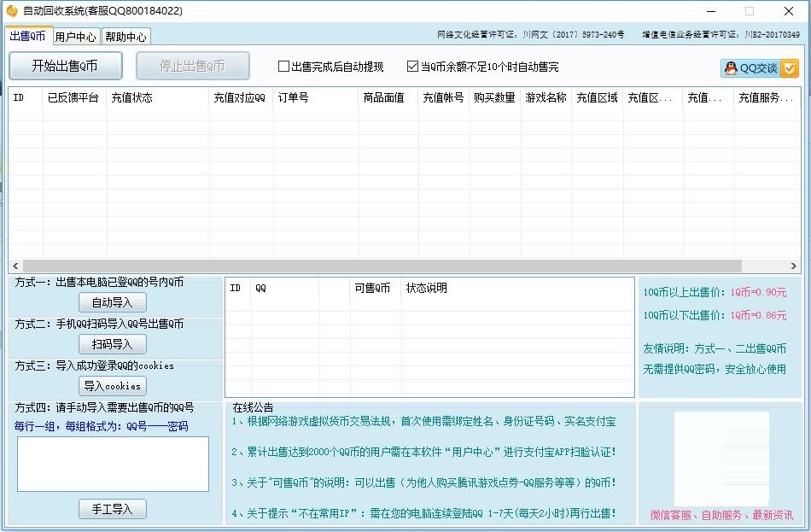Click the scrollbar left arrow
The width and height of the screenshot is (811, 532).
[15, 266]
